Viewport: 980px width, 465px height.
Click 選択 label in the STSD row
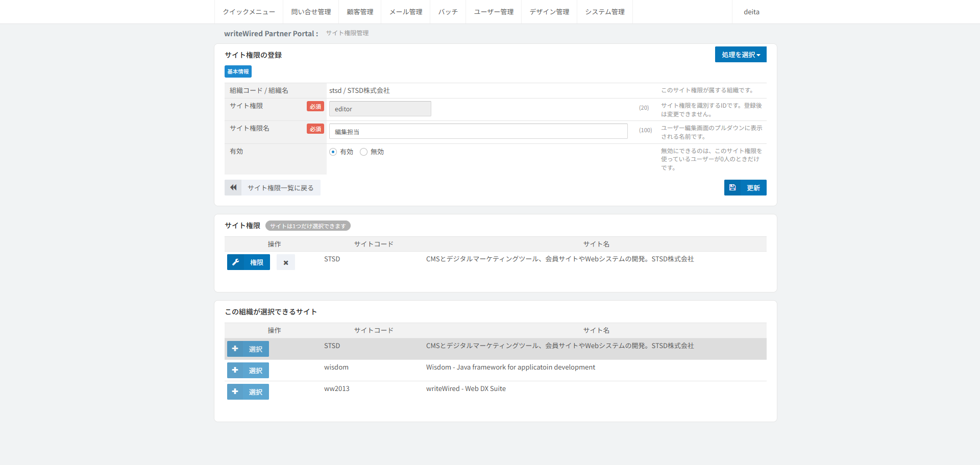pos(256,349)
